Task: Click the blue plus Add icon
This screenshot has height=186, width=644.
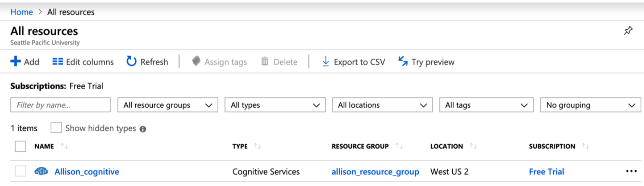Action: (x=16, y=61)
